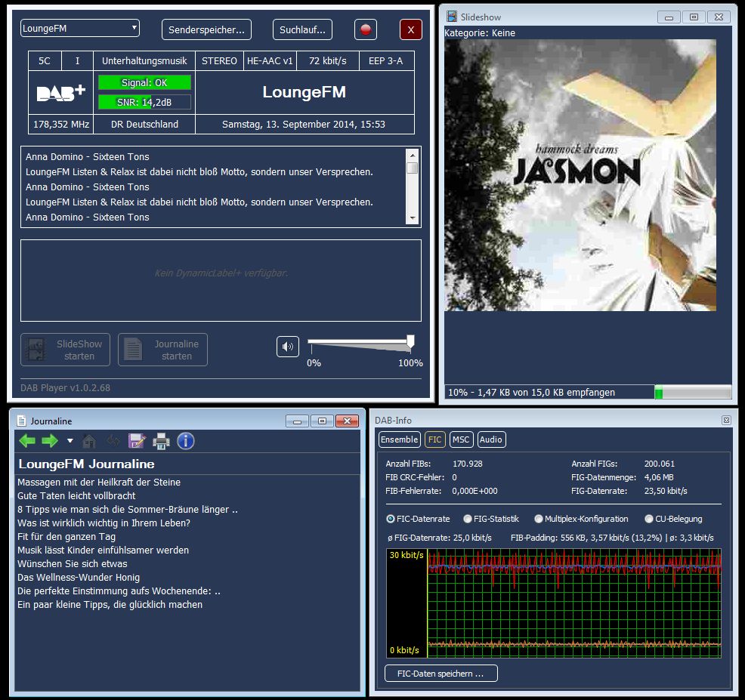Open '8 Tipps wie man sich die Sommer-Bräune' entry

(128, 510)
